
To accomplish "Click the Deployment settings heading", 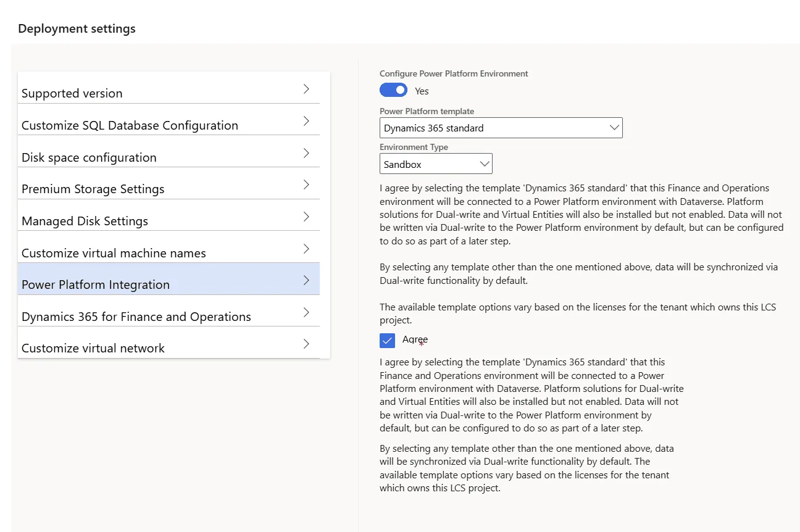I will click(x=77, y=28).
